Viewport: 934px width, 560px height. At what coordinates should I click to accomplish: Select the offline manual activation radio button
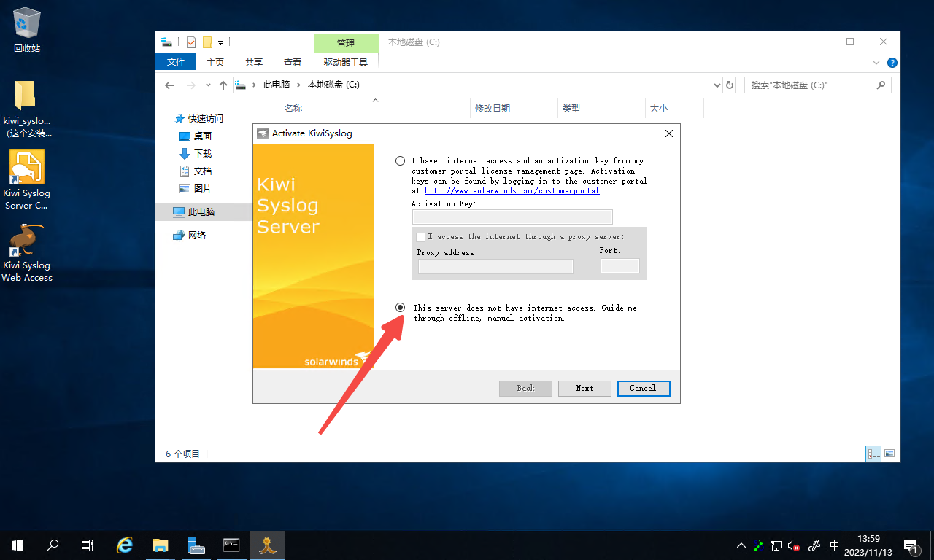400,308
